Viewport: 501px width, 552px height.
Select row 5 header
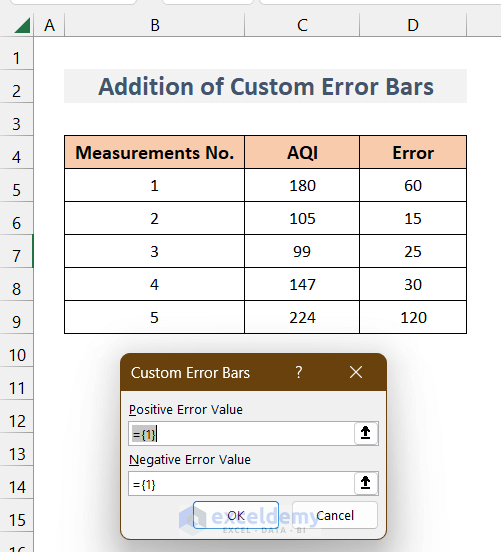pyautogui.click(x=17, y=186)
